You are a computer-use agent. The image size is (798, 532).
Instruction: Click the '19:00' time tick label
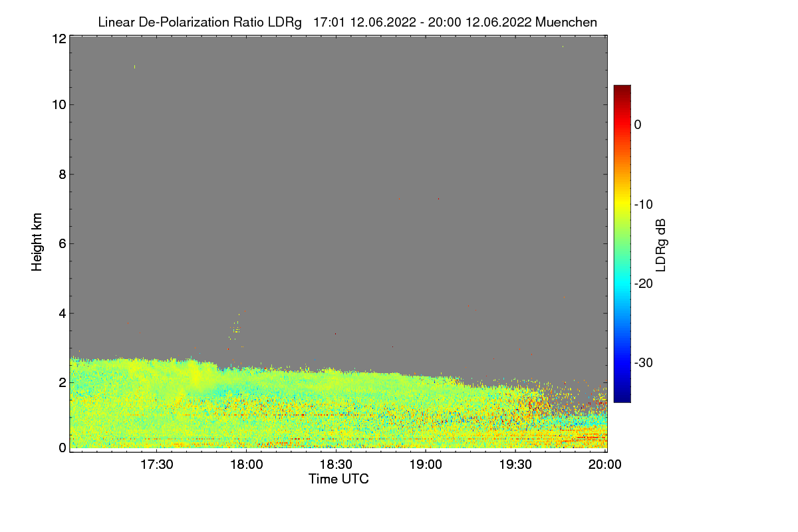pyautogui.click(x=426, y=465)
